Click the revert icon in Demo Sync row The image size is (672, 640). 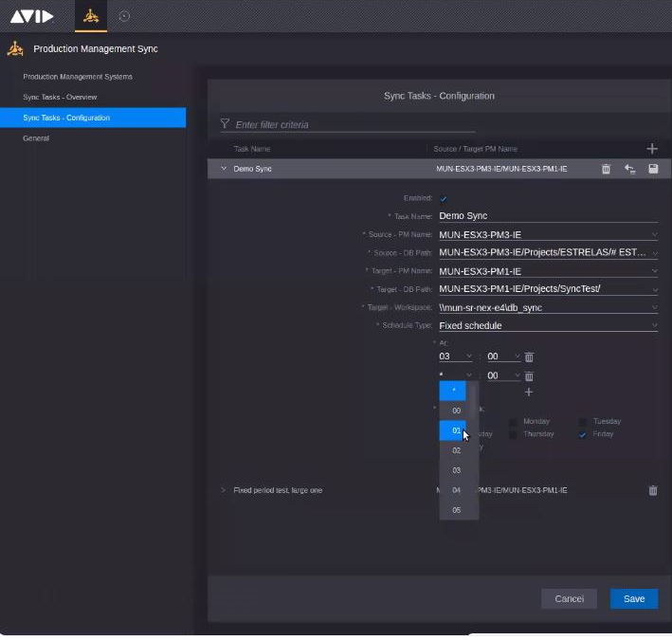[x=629, y=169]
